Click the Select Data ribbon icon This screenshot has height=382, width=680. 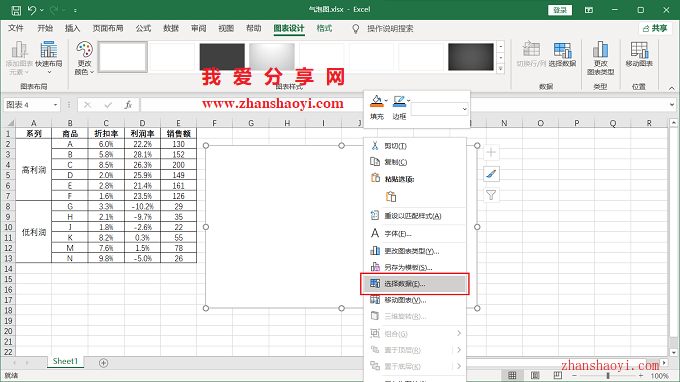[562, 55]
